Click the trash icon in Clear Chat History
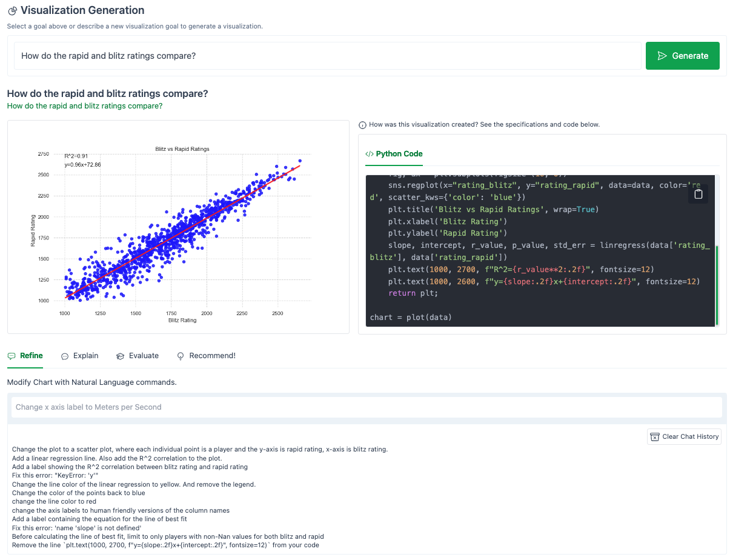This screenshot has width=730, height=560. point(655,436)
